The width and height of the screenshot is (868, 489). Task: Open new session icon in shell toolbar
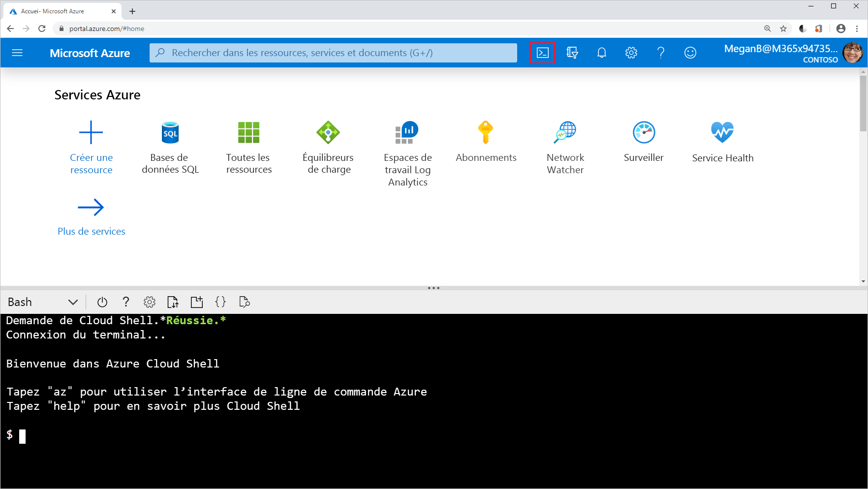(197, 302)
